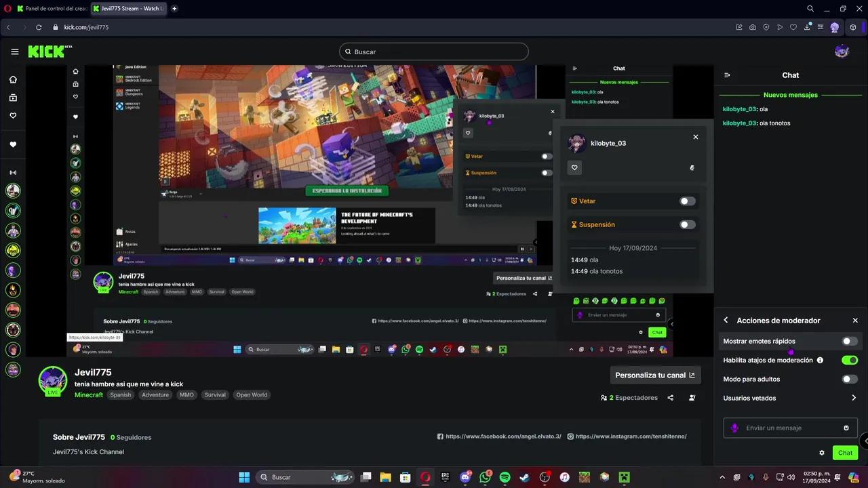Click Windows taskbar Buscar search box
Screen dimensions: 868x488
[305, 477]
